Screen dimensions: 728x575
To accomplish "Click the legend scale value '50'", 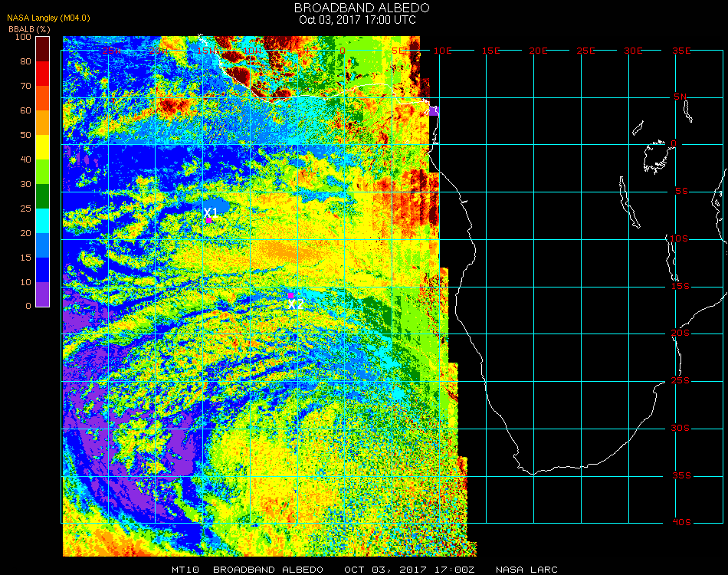I will pos(25,135).
